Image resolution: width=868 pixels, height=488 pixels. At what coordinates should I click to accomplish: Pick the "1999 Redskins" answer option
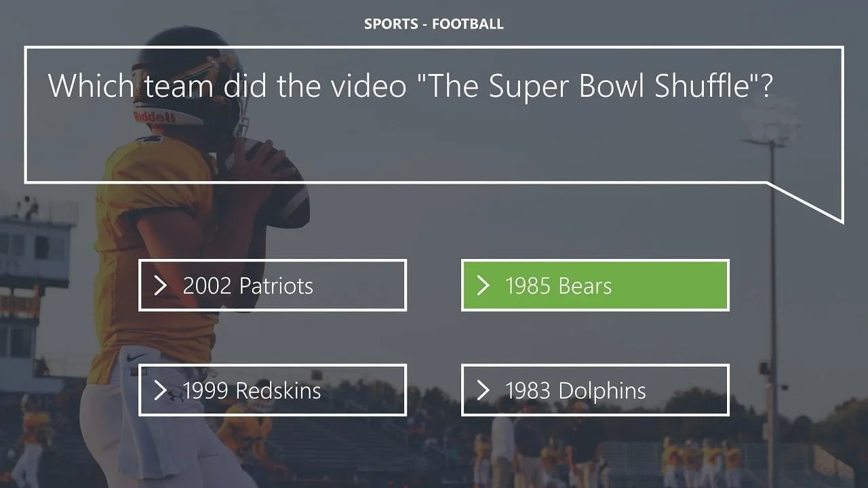click(x=273, y=390)
